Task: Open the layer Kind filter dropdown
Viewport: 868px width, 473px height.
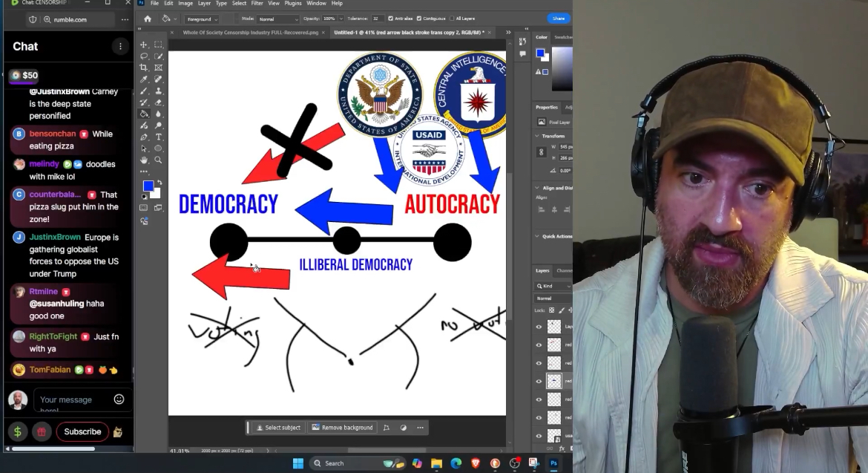Action: click(x=553, y=286)
